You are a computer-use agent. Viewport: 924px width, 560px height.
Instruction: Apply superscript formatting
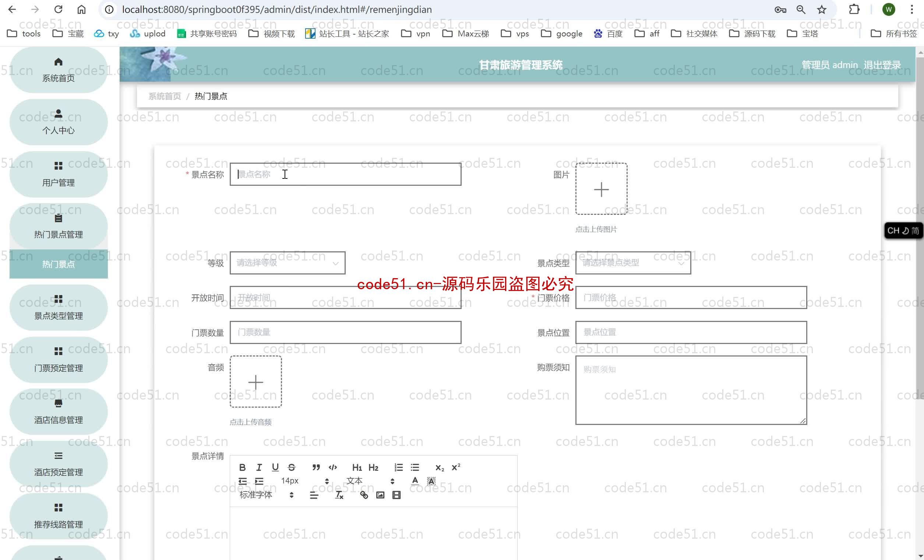[x=456, y=467]
